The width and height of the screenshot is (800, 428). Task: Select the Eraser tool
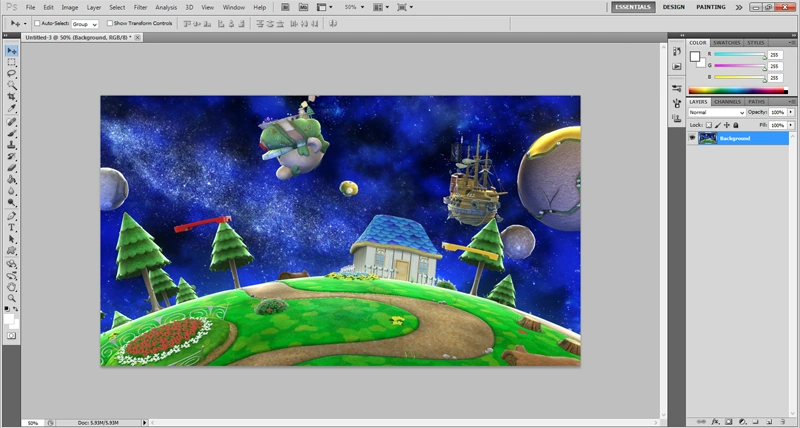[x=11, y=168]
